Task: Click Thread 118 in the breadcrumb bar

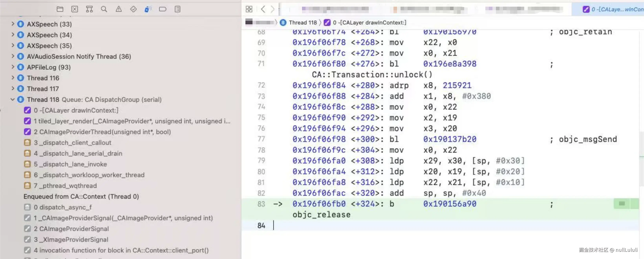Action: [x=303, y=23]
